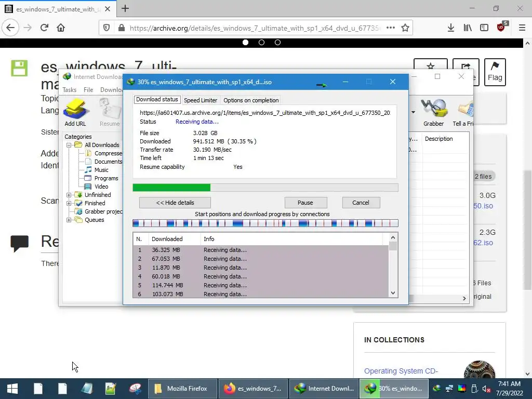Select the Download status tab

[x=157, y=99]
